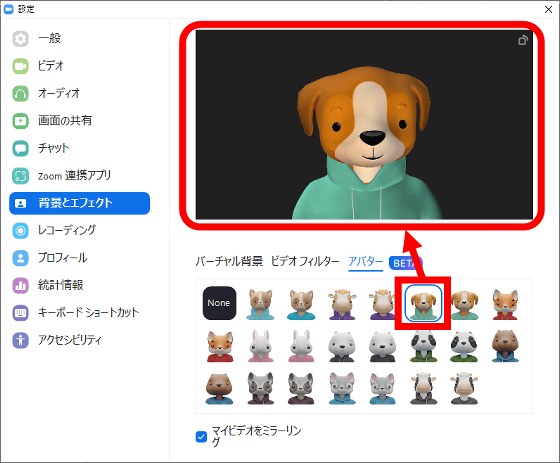This screenshot has width=560, height=463.
Task: Open キーボード ショートカット settings
Action: 79,312
